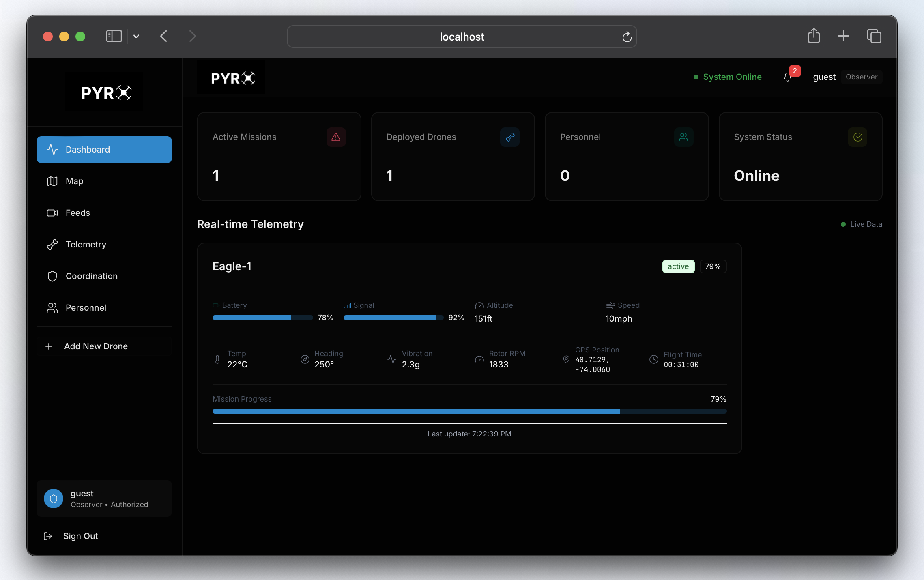This screenshot has height=580, width=924.
Task: Click the Personnel card users icon
Action: coord(683,137)
